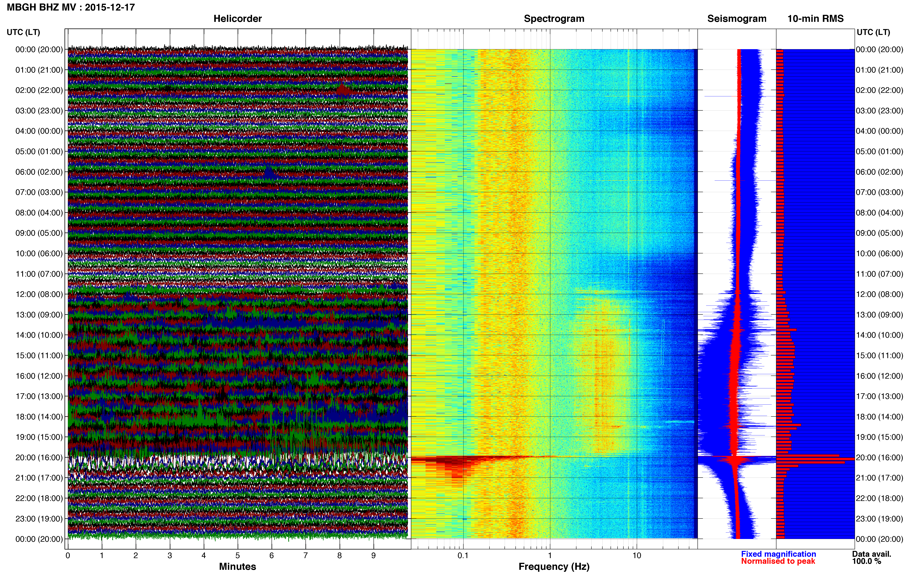Click the '5' minutes tick label
Image resolution: width=924 pixels, height=578 pixels.
tap(238, 555)
